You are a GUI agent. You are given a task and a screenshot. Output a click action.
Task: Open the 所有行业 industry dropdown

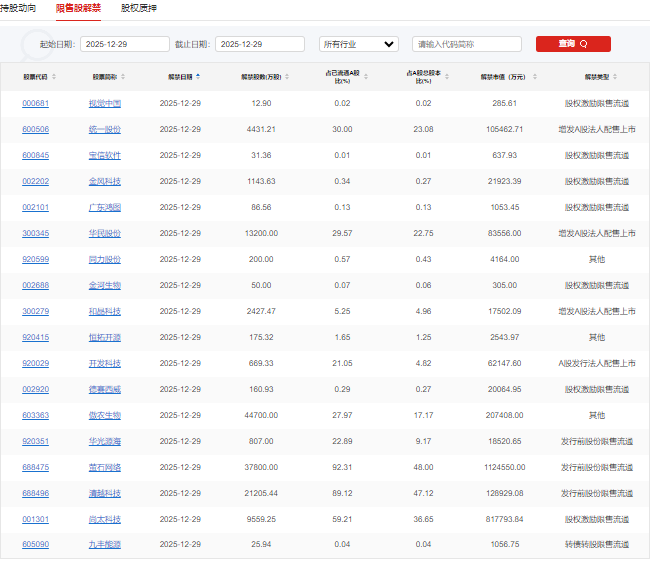358,44
